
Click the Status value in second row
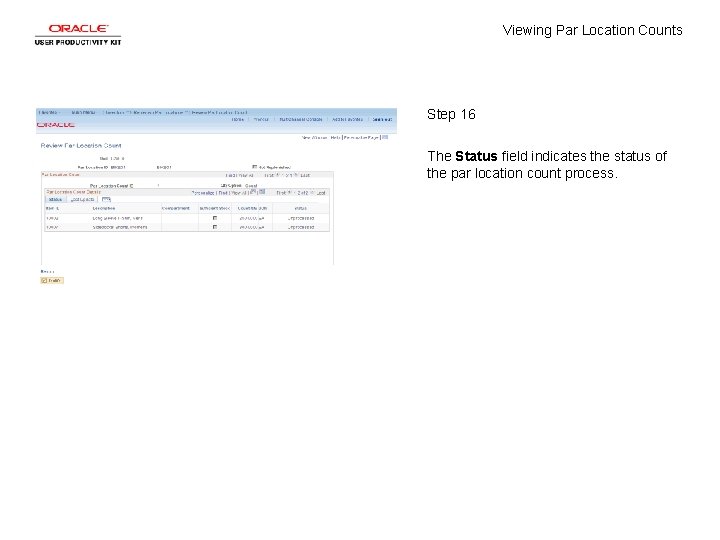[301, 227]
